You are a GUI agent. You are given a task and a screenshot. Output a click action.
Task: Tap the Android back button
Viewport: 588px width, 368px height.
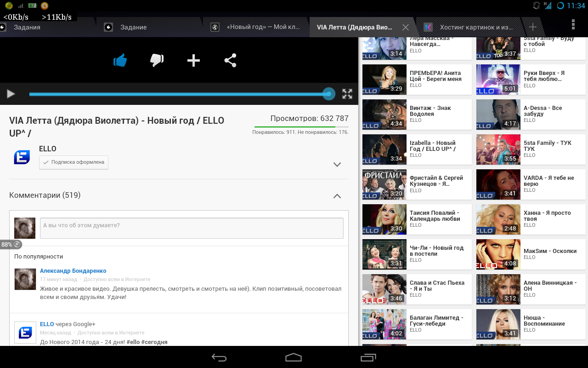219,357
